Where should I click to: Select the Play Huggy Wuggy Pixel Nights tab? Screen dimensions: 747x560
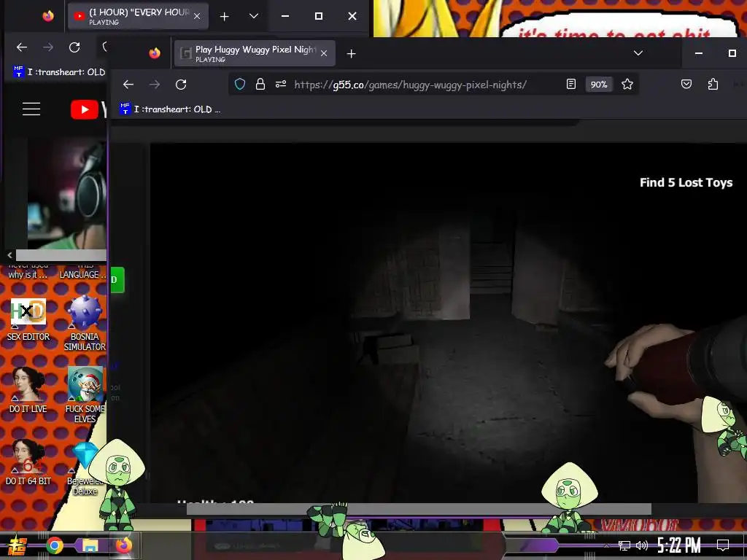point(255,53)
